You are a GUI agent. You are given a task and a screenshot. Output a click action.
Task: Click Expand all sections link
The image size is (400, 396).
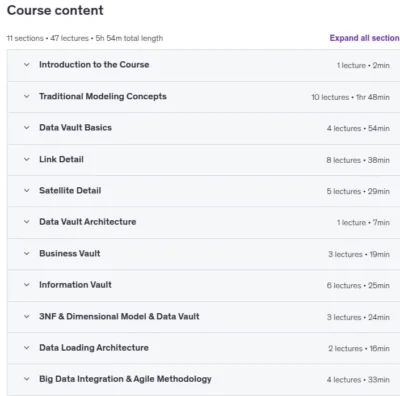click(x=365, y=38)
